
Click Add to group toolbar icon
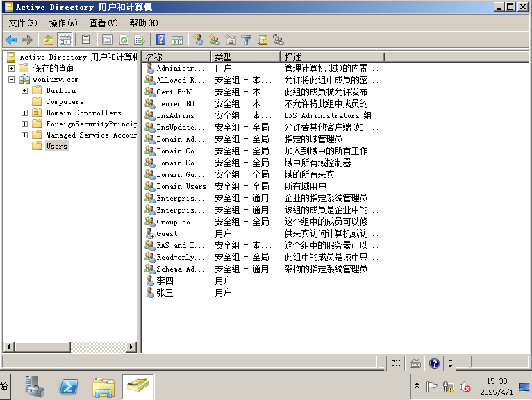[279, 40]
